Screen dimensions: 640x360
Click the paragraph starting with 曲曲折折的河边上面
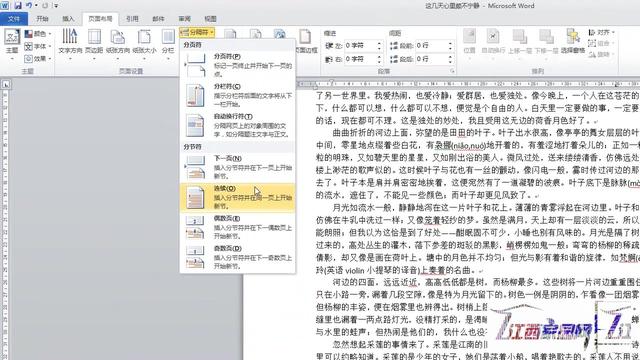click(478, 163)
